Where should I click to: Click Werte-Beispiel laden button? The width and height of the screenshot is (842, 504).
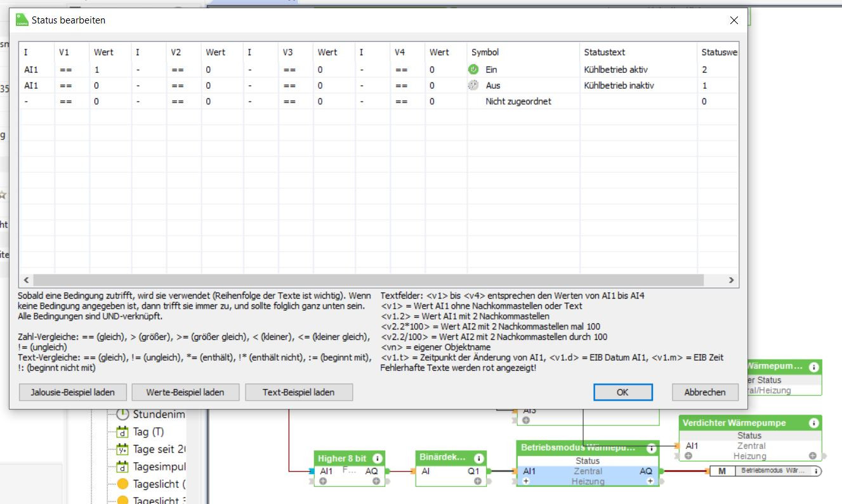coord(185,392)
